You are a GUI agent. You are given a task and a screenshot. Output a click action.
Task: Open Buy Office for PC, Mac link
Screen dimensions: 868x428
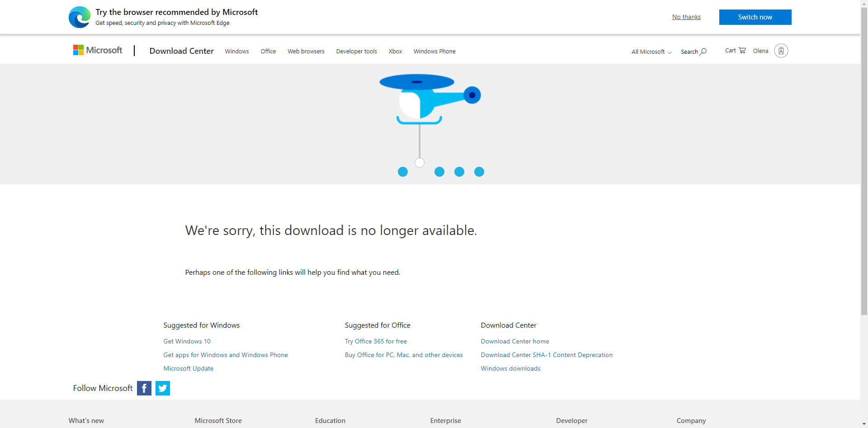click(404, 355)
